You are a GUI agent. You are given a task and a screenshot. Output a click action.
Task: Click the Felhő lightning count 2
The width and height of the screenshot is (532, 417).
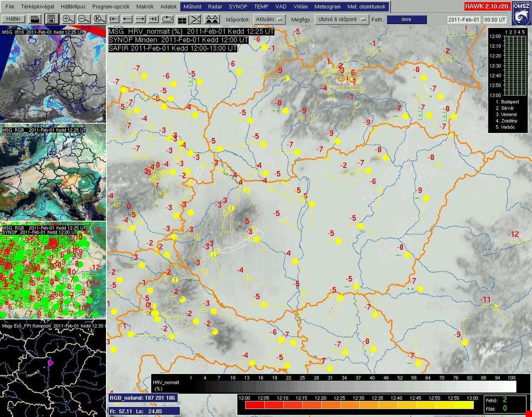coord(505,400)
